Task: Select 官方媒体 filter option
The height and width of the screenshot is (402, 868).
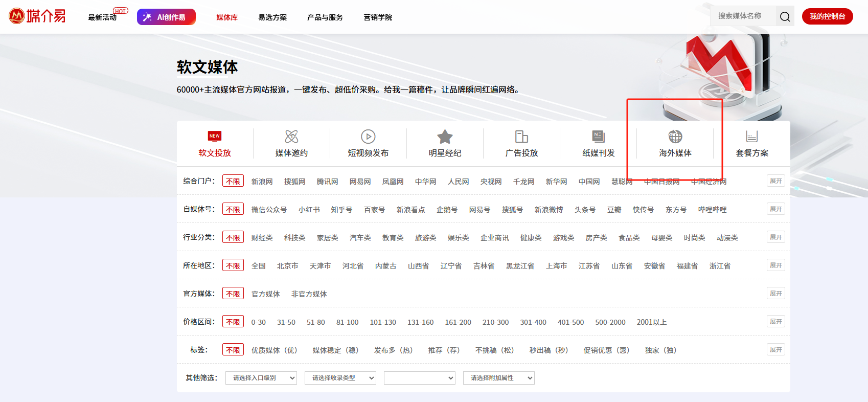Action: (265, 294)
